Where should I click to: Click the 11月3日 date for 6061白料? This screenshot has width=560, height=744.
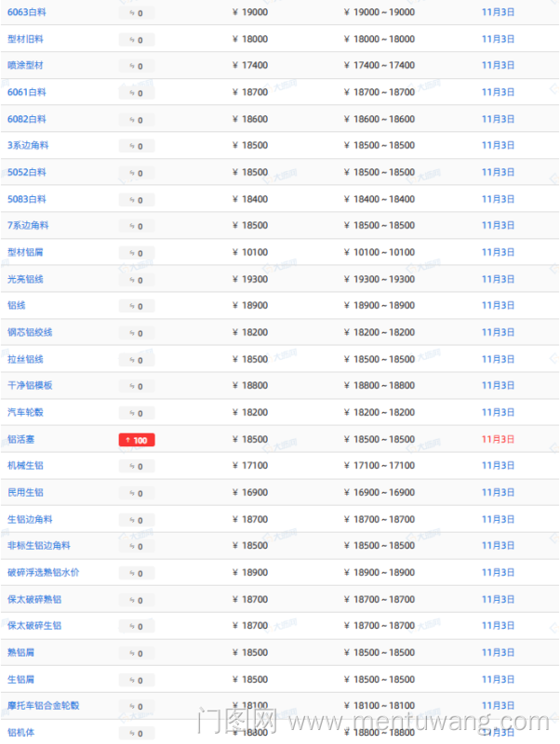click(498, 92)
